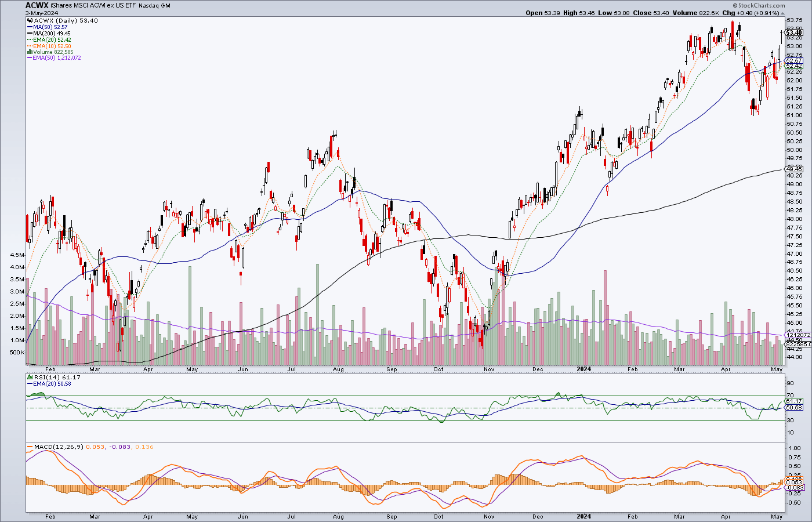Click the 50.00 price axis label

[x=794, y=150]
